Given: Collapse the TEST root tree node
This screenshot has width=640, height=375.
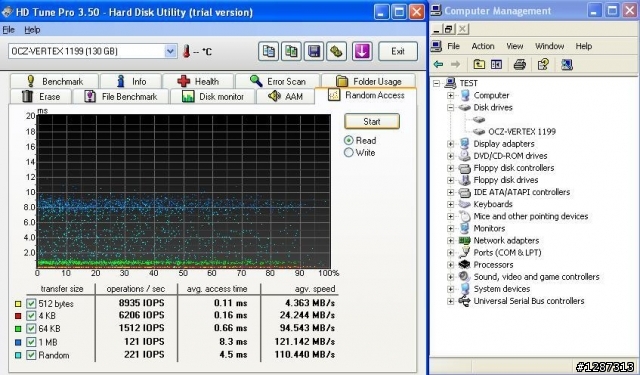Looking at the screenshot, I should 437,83.
